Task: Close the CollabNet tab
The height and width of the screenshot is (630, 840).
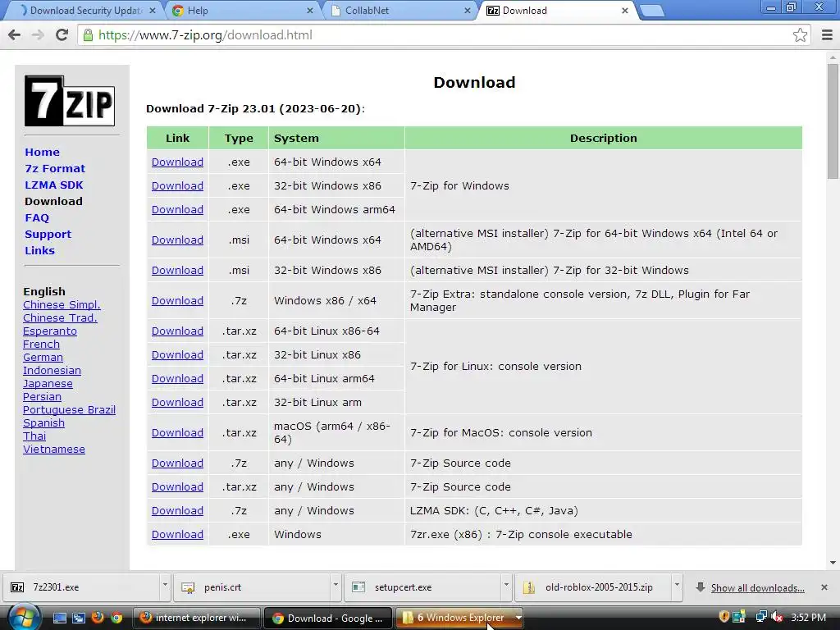Action: point(467,11)
